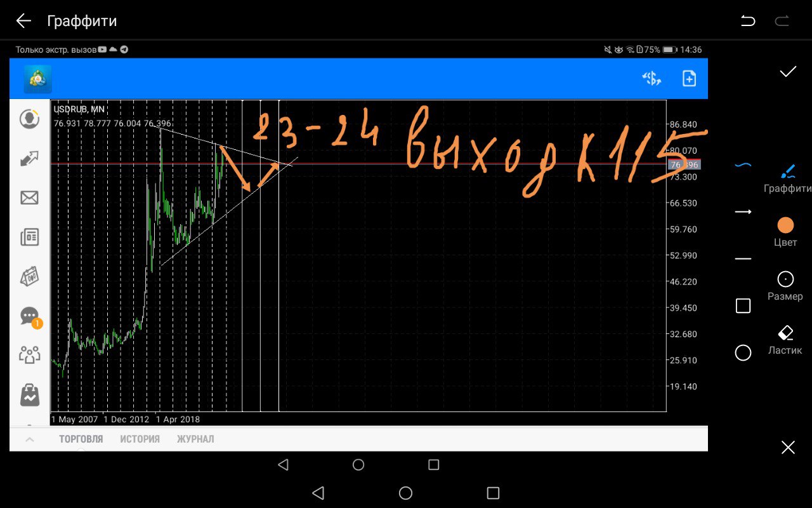Image resolution: width=812 pixels, height=508 pixels.
Task: Tap inner Android back triangle button
Action: tap(283, 465)
